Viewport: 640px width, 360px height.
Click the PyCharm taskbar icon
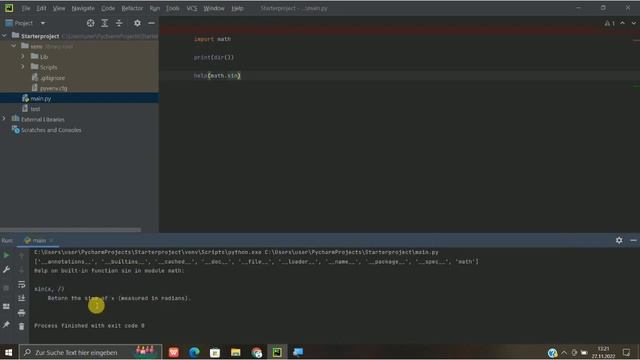click(277, 352)
